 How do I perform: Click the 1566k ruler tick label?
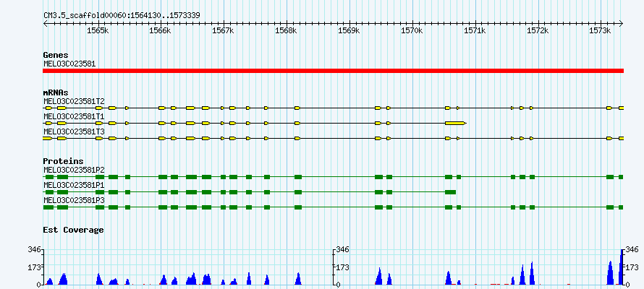coord(161,31)
